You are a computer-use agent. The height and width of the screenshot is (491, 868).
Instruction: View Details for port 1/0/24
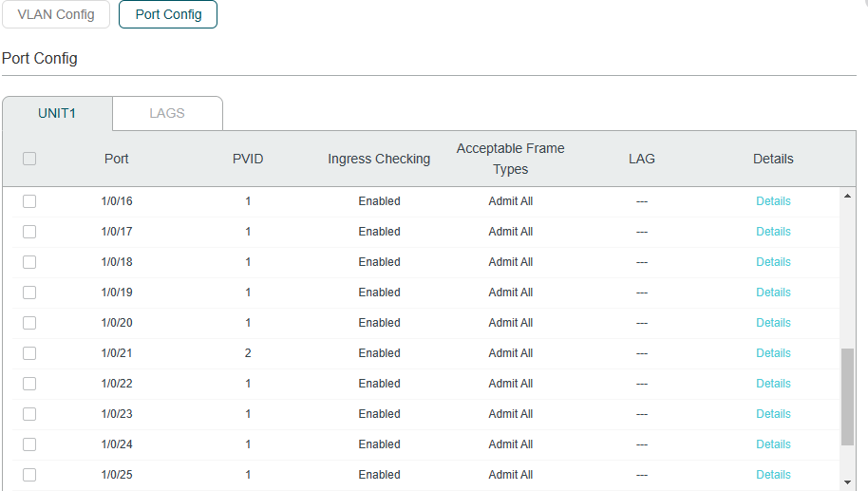pos(773,444)
